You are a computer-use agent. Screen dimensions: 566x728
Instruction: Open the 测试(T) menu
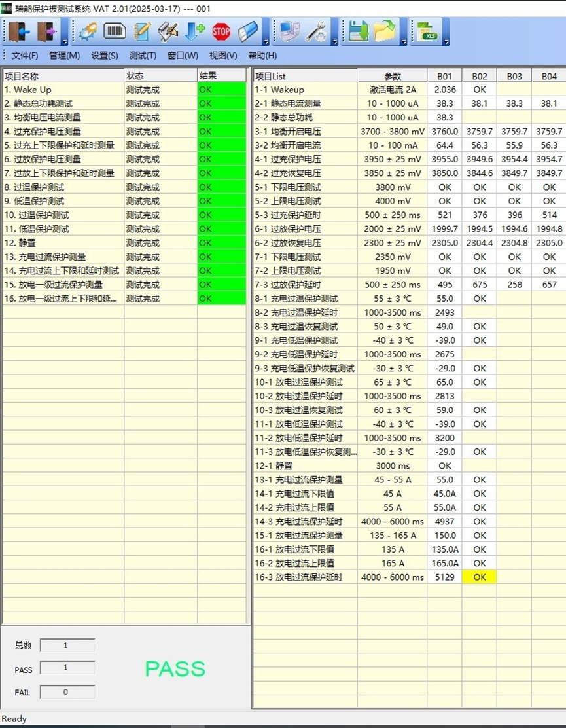pyautogui.click(x=143, y=56)
